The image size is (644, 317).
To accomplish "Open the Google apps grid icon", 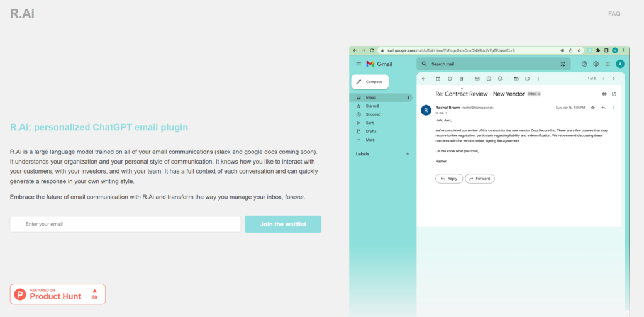I will tap(607, 64).
